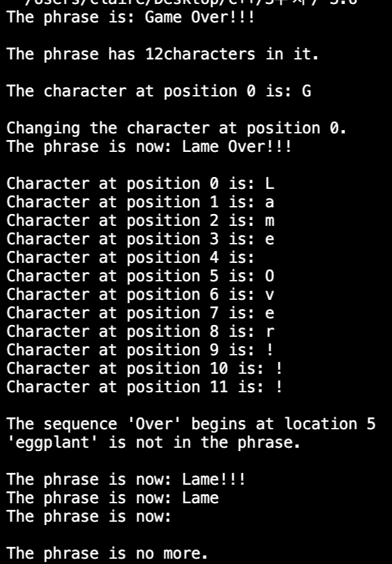The height and width of the screenshot is (564, 392).
Task: Click the line 'Character at position 11 is: !'
Action: pyautogui.click(x=145, y=386)
